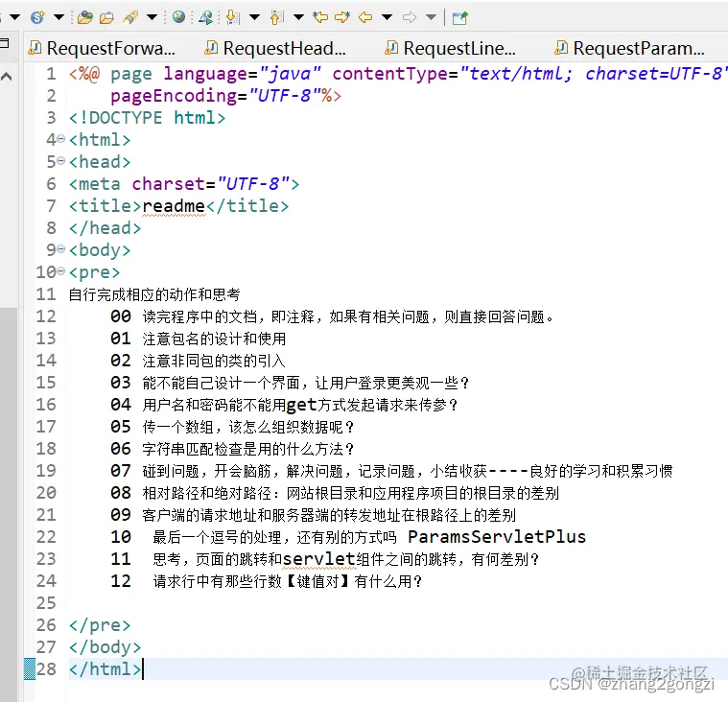Click the Previous Annotation up-arrow icon
This screenshot has width=728, height=702.
(276, 17)
